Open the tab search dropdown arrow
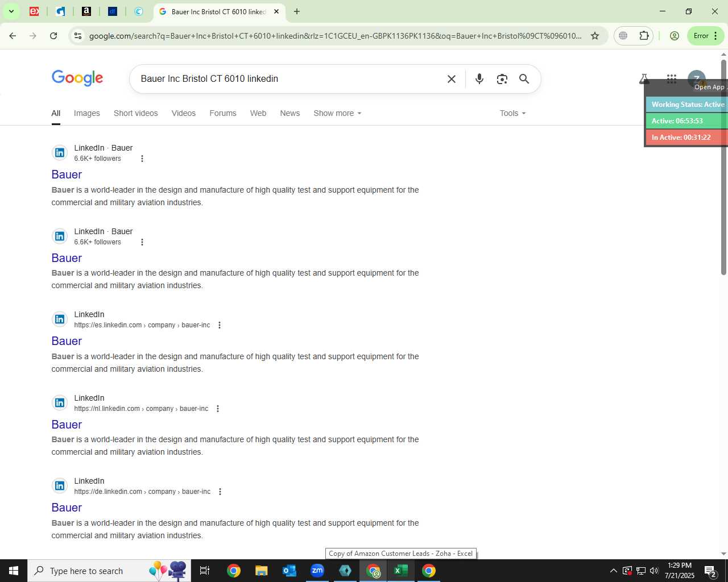 (11, 11)
